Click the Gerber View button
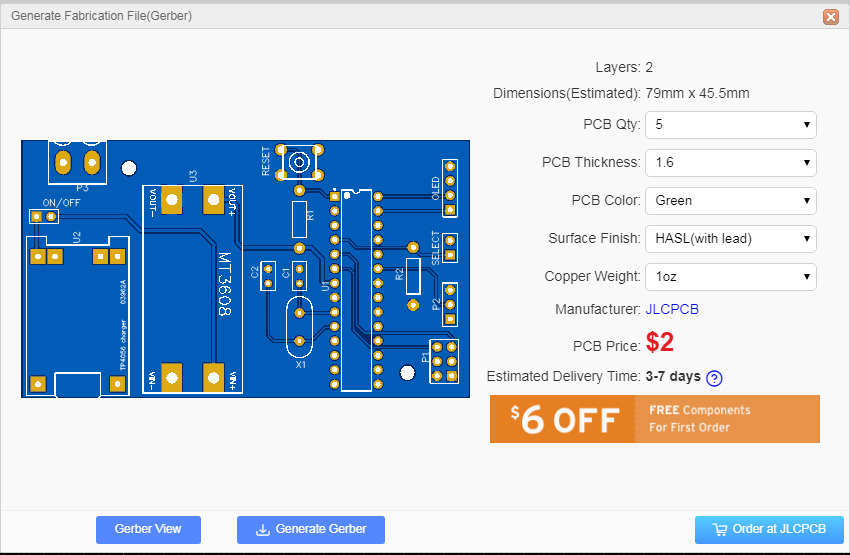Image resolution: width=850 pixels, height=555 pixels. (149, 530)
